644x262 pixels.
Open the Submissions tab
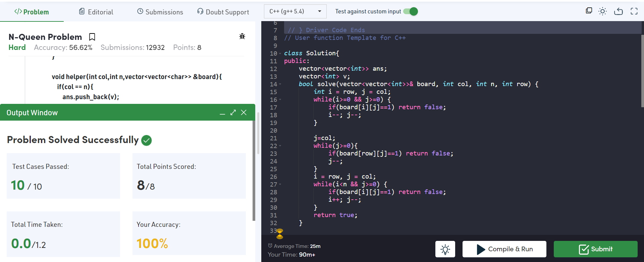coord(160,12)
